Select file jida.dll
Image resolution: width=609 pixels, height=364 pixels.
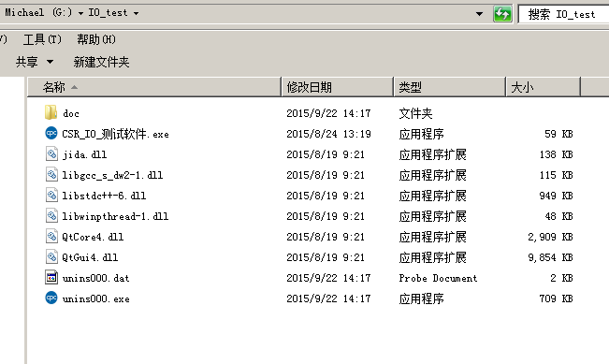84,154
